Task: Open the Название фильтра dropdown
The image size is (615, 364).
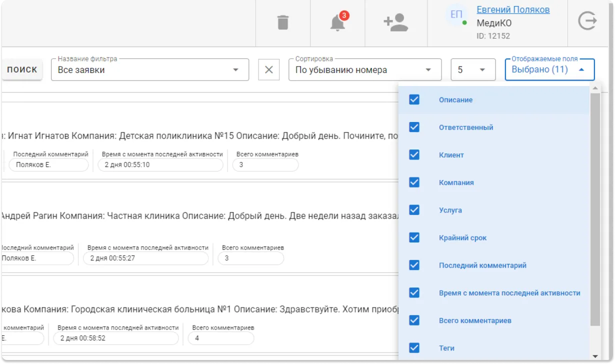Action: [x=150, y=69]
